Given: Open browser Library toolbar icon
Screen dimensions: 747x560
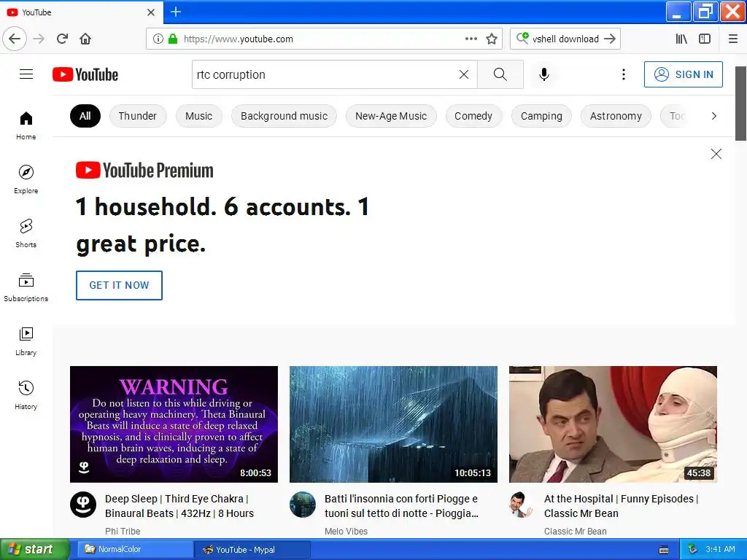Looking at the screenshot, I should coord(681,39).
